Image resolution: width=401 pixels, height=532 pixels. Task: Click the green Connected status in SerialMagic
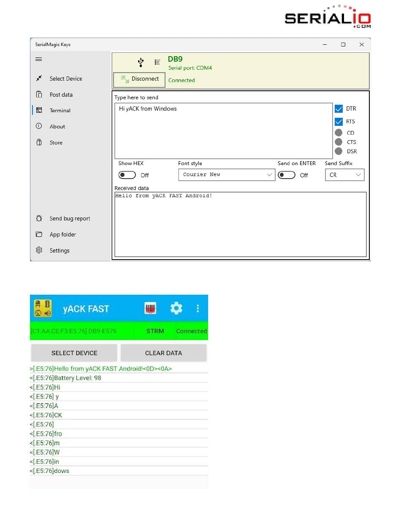(x=182, y=80)
